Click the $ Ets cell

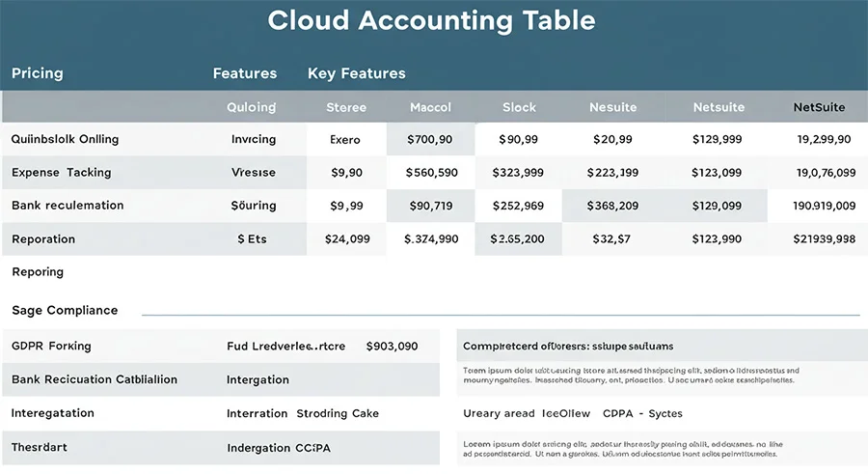coord(252,239)
